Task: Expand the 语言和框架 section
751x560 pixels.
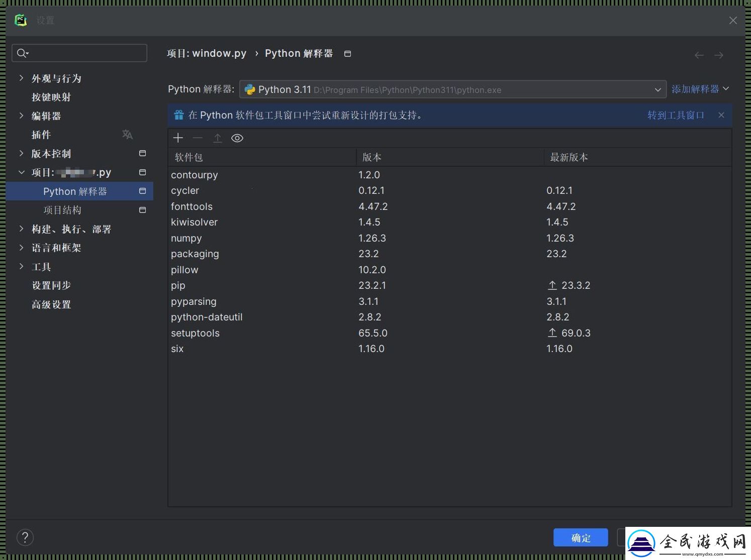Action: coord(21,248)
